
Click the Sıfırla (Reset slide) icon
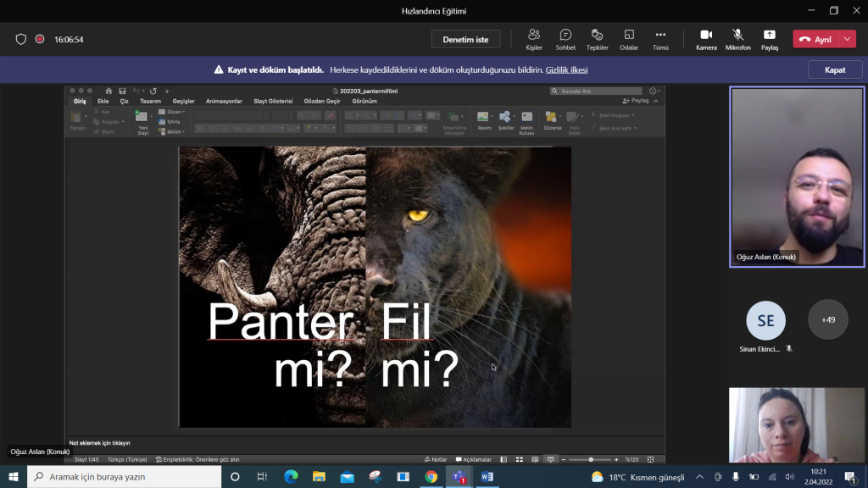[172, 122]
